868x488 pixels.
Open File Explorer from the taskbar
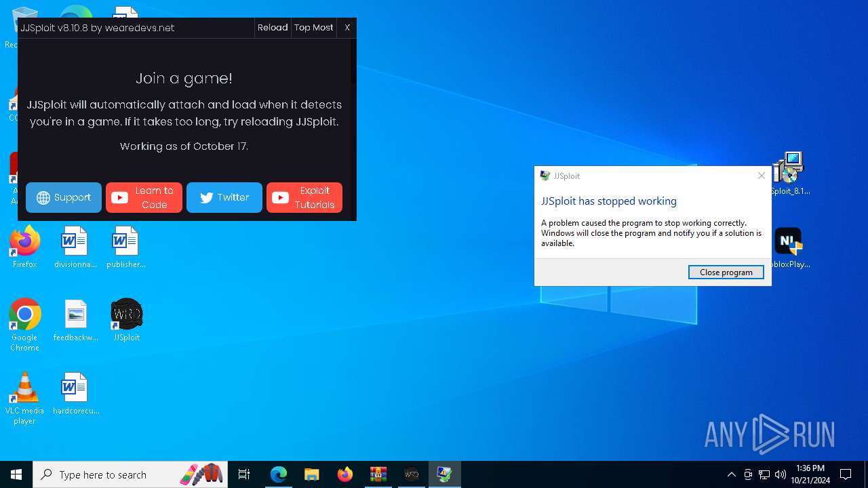point(312,474)
